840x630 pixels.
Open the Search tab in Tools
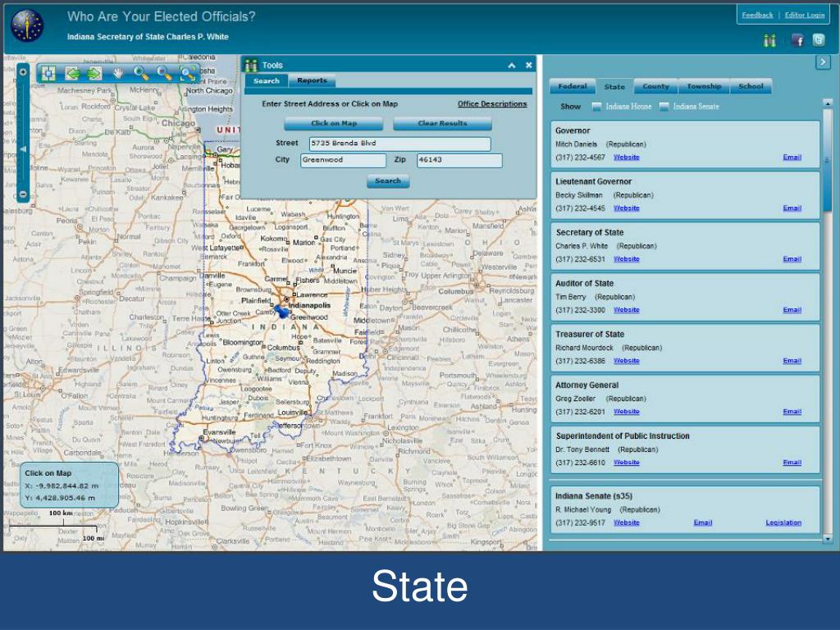click(x=267, y=81)
